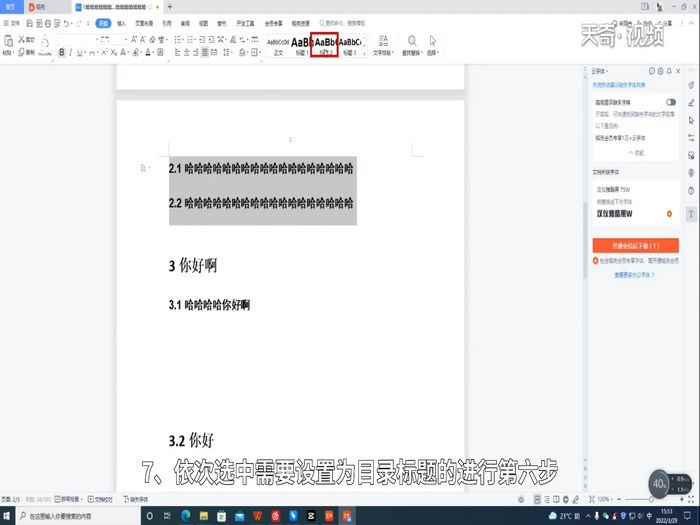Image resolution: width=700 pixels, height=525 pixels.
Task: Click the selected T font icon in right sidebar
Action: [691, 214]
